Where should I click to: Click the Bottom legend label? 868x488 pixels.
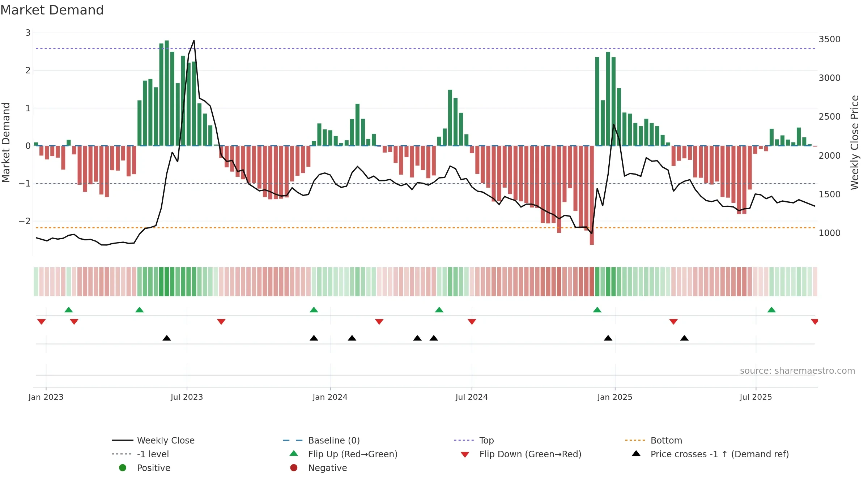(x=666, y=440)
